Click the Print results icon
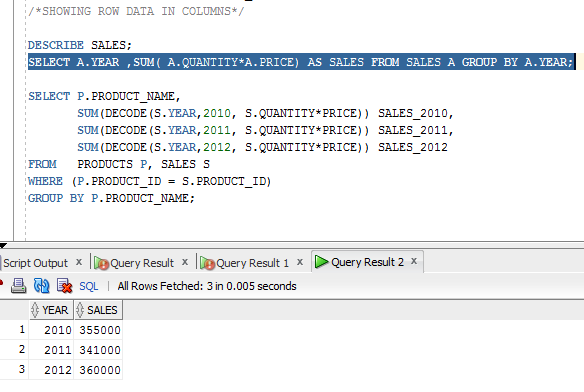This screenshot has width=584, height=392. point(18,286)
